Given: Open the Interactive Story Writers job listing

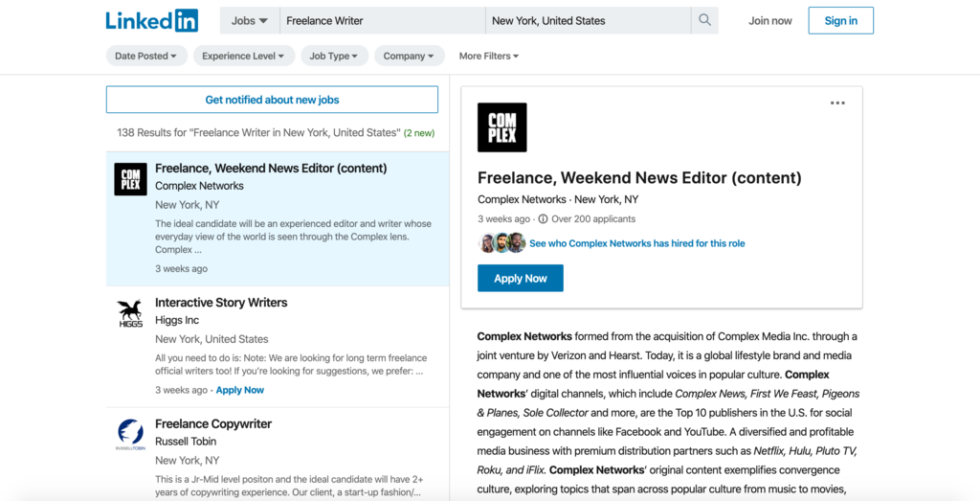Looking at the screenshot, I should (221, 303).
